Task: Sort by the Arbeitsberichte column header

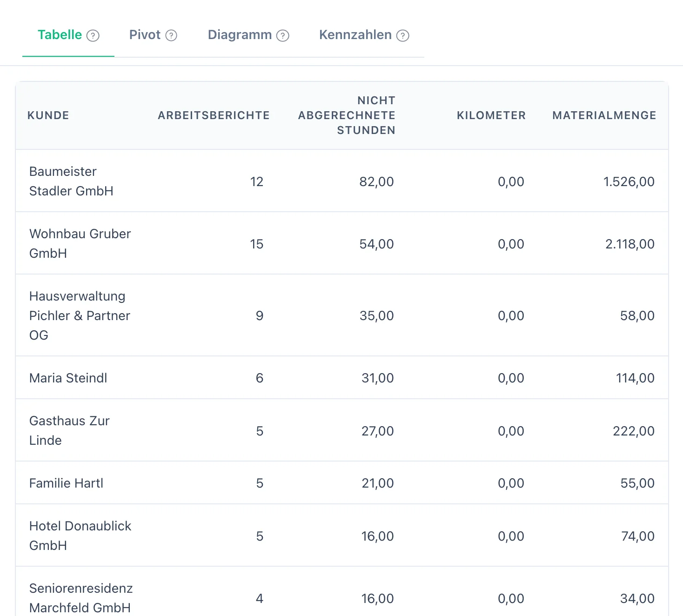Action: 214,115
